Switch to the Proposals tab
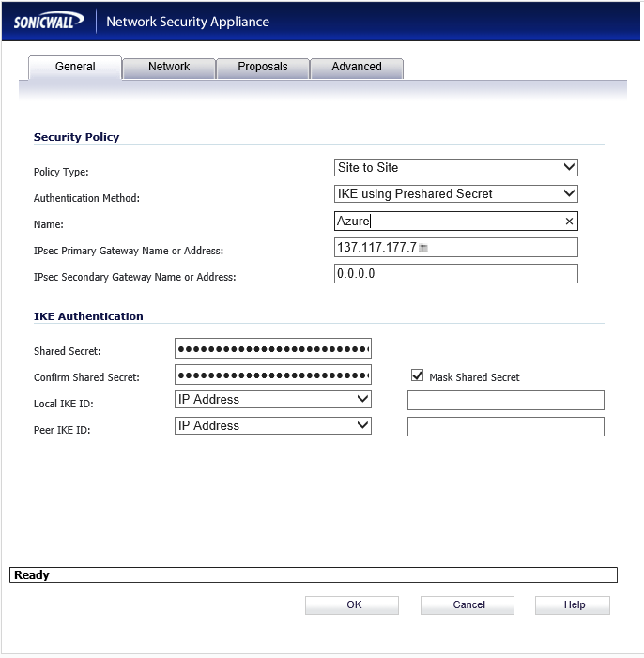This screenshot has height=658, width=644. pyautogui.click(x=262, y=68)
